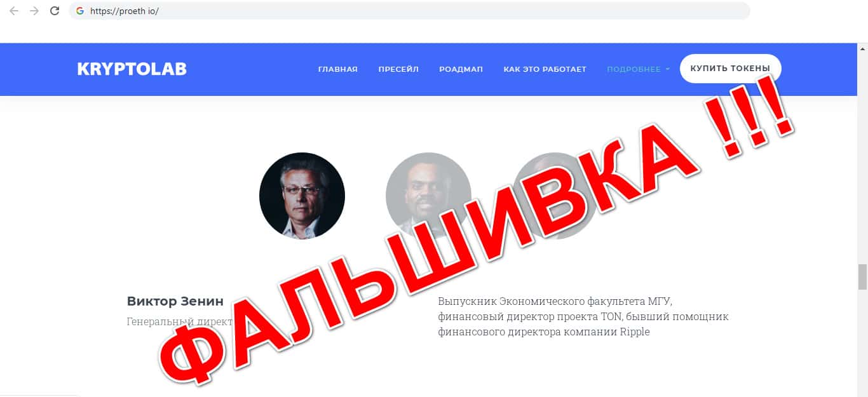Open the КАК ЭТО РАБОТАЕТ page
This screenshot has height=397, width=868.
[545, 69]
